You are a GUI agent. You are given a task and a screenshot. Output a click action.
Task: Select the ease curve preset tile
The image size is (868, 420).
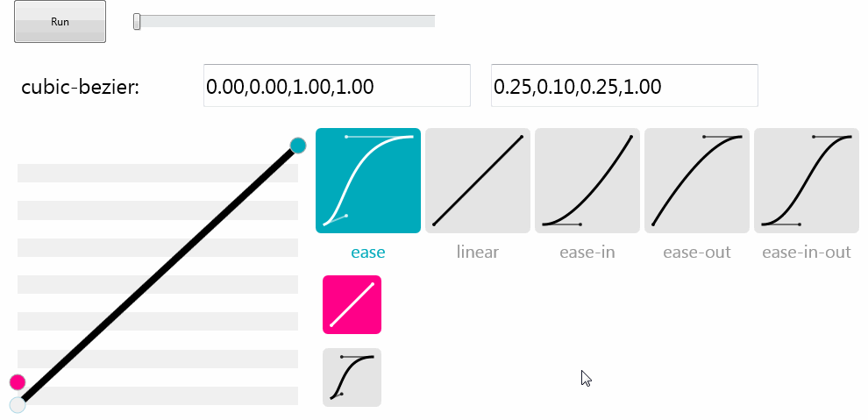point(368,181)
